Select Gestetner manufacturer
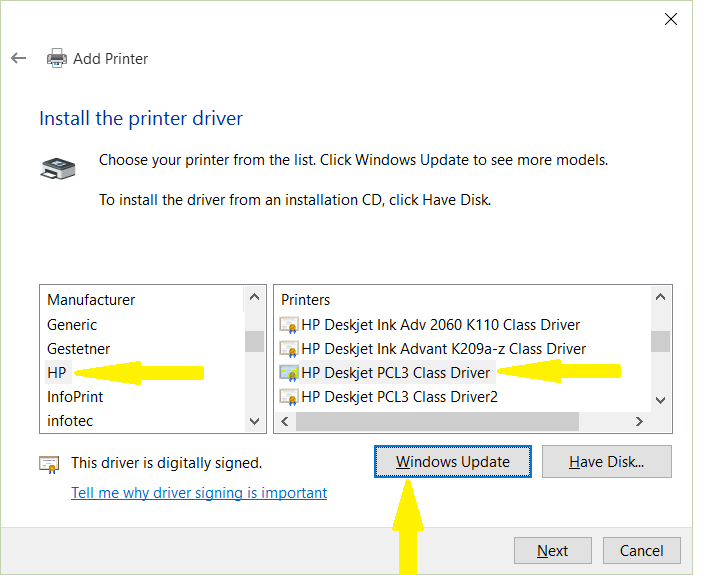Screen dimensions: 708x575 (78, 349)
